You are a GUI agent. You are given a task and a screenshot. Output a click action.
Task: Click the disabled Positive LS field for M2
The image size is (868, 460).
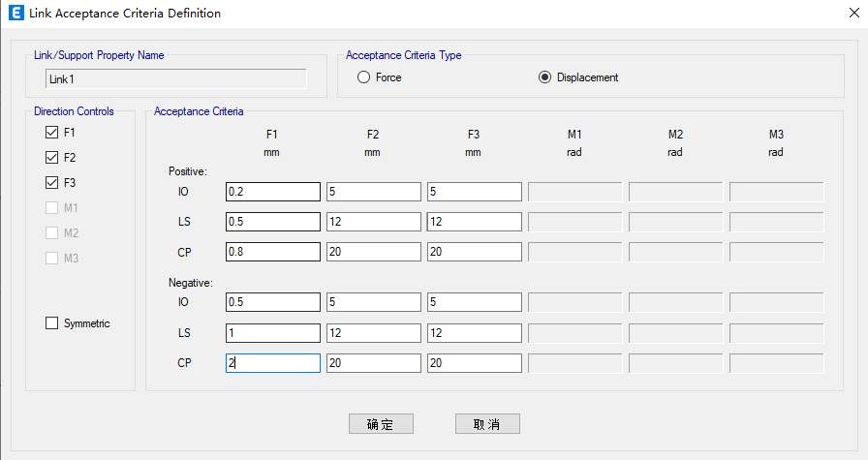[676, 222]
